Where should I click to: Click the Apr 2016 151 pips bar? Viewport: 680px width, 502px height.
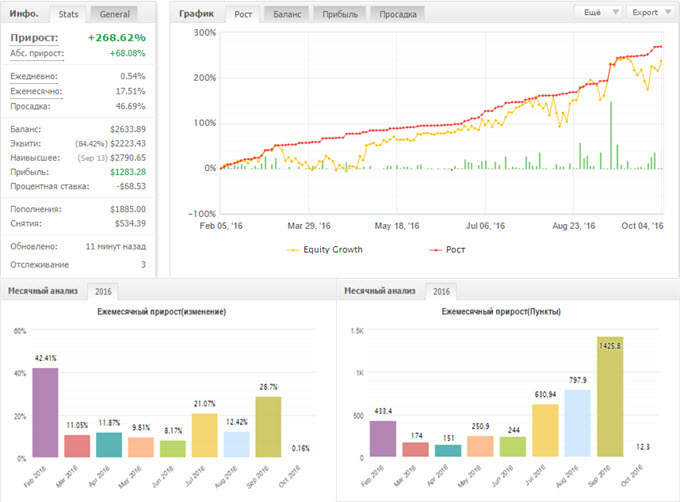(x=448, y=450)
